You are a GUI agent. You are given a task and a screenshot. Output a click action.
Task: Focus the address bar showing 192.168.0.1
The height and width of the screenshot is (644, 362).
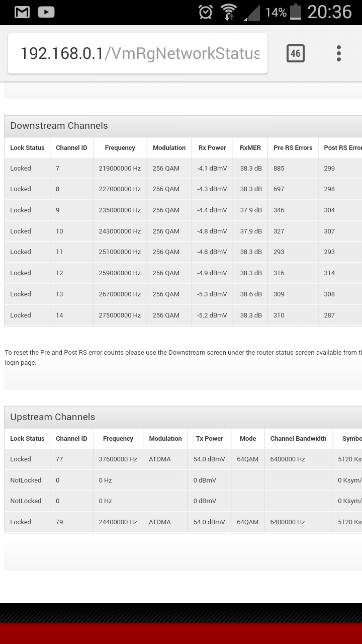click(x=138, y=53)
